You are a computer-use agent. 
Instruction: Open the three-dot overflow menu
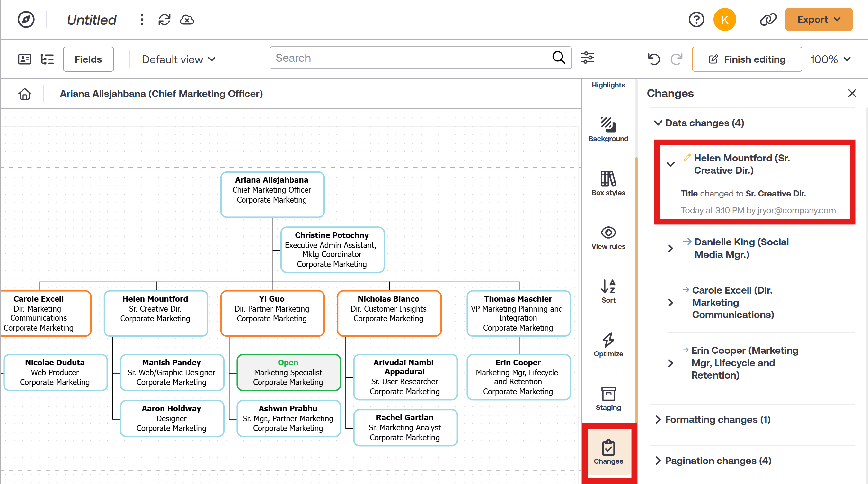pyautogui.click(x=142, y=20)
